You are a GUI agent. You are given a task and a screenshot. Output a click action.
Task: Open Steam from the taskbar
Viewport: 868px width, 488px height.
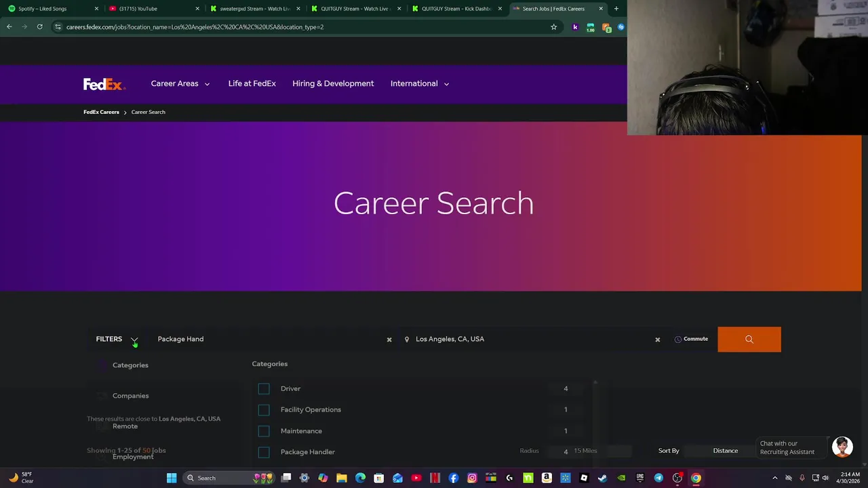602,478
